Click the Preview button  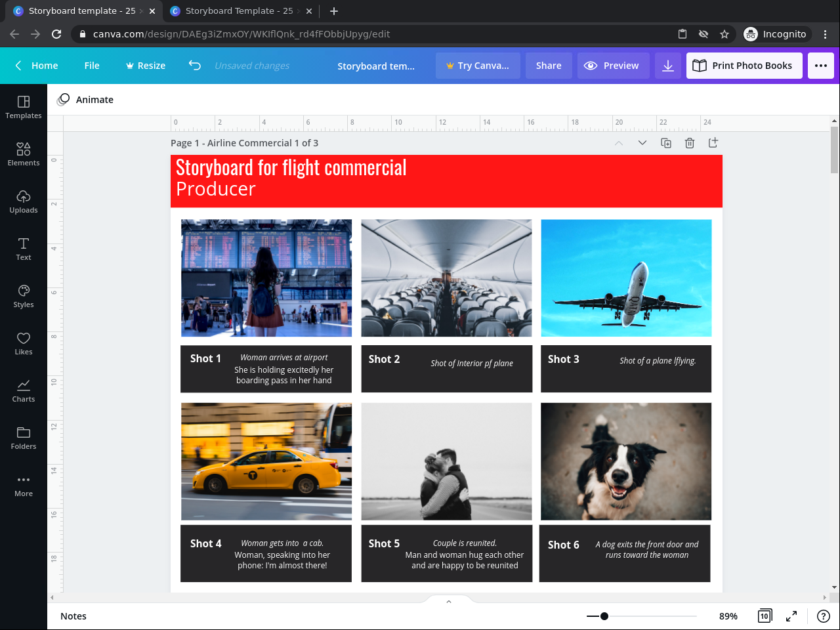pyautogui.click(x=614, y=66)
